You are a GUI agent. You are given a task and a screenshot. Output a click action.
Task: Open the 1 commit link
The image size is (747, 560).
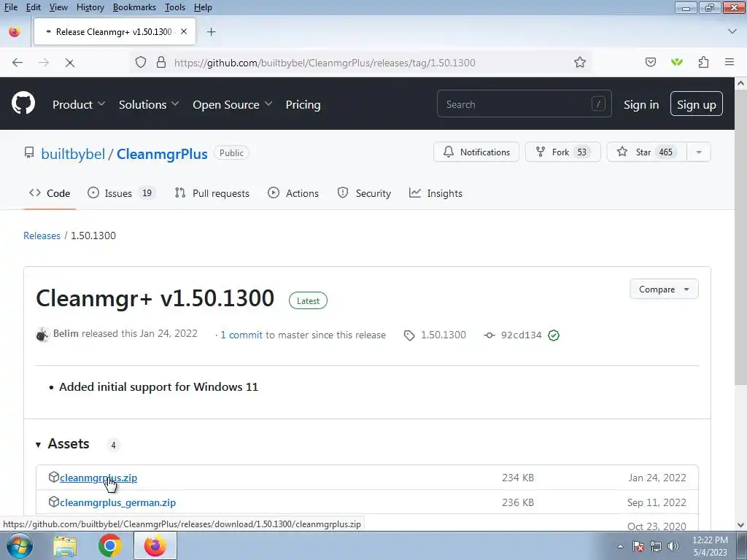point(241,335)
